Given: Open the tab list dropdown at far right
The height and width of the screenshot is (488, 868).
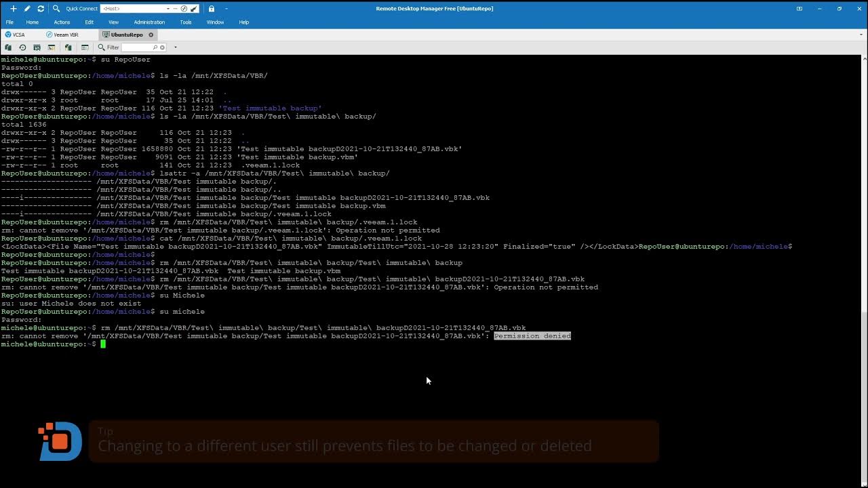Looking at the screenshot, I should pyautogui.click(x=863, y=35).
